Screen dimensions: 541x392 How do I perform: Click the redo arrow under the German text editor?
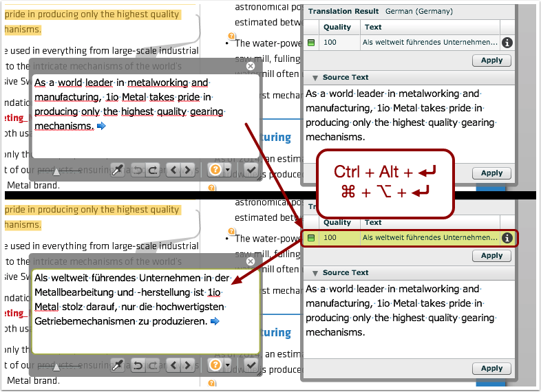152,365
